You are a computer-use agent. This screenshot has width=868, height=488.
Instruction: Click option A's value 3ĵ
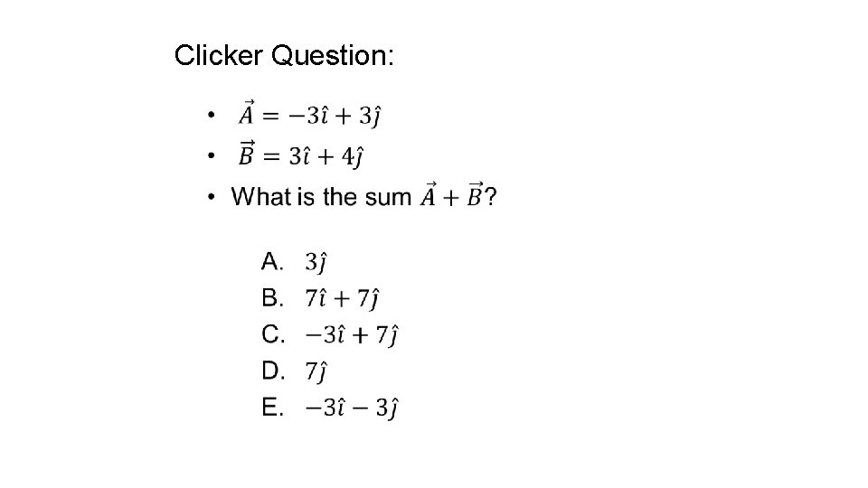point(316,262)
